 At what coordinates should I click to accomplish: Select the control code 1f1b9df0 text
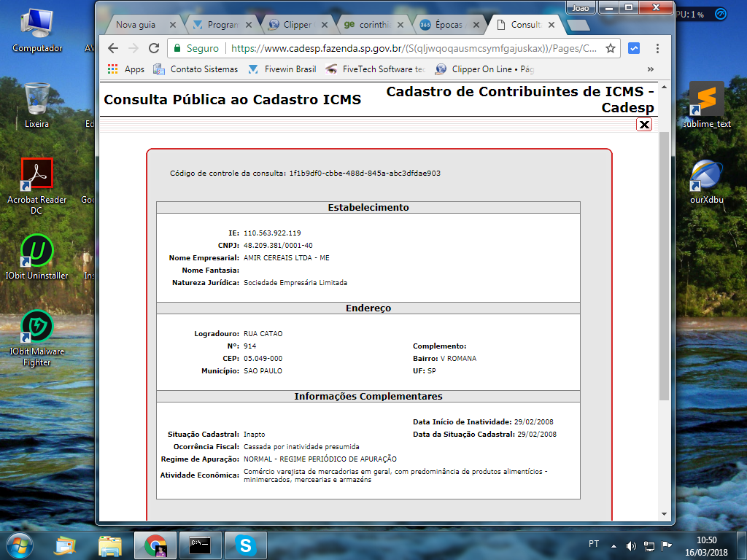click(x=365, y=173)
